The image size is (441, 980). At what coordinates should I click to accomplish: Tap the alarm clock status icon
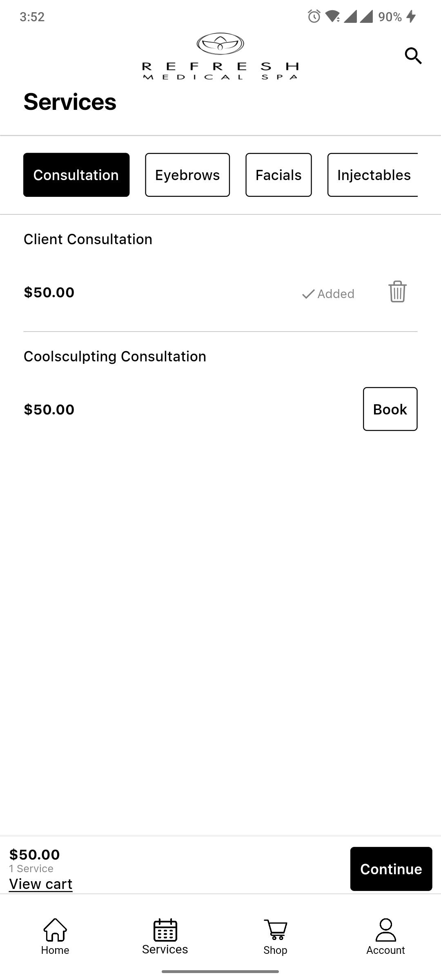coord(314,16)
